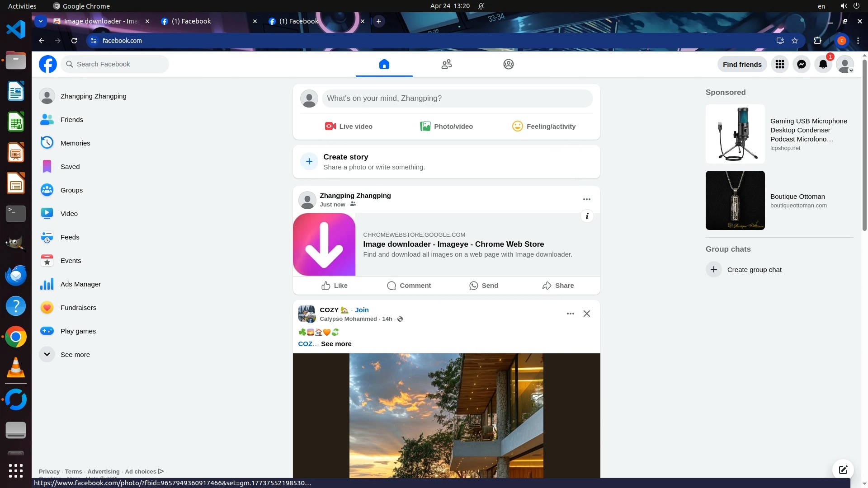Like Zhangping's Image downloader post
This screenshot has width=868, height=488.
click(335, 286)
